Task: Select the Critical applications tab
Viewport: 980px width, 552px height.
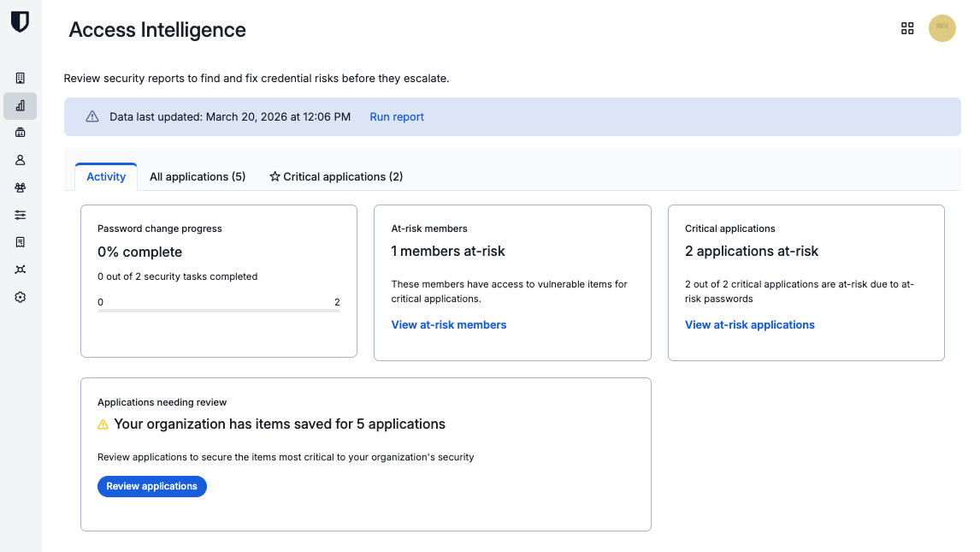Action: click(x=336, y=176)
